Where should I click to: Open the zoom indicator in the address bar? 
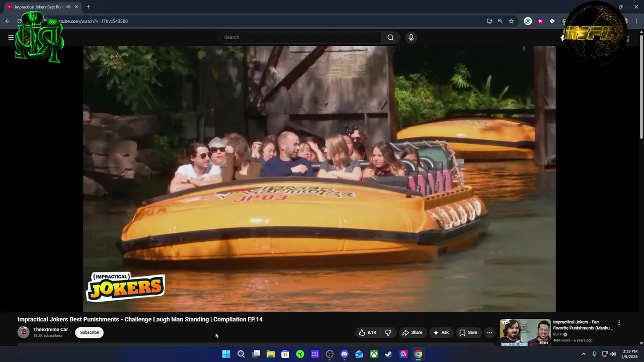[500, 21]
